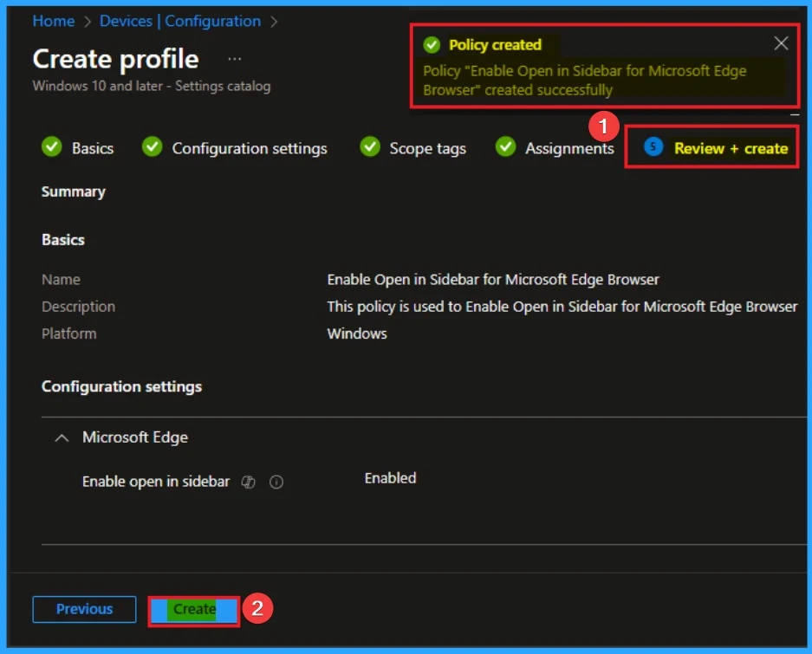Open the Home breadcrumb link
Viewport: 812px width, 654px height.
pyautogui.click(x=54, y=22)
